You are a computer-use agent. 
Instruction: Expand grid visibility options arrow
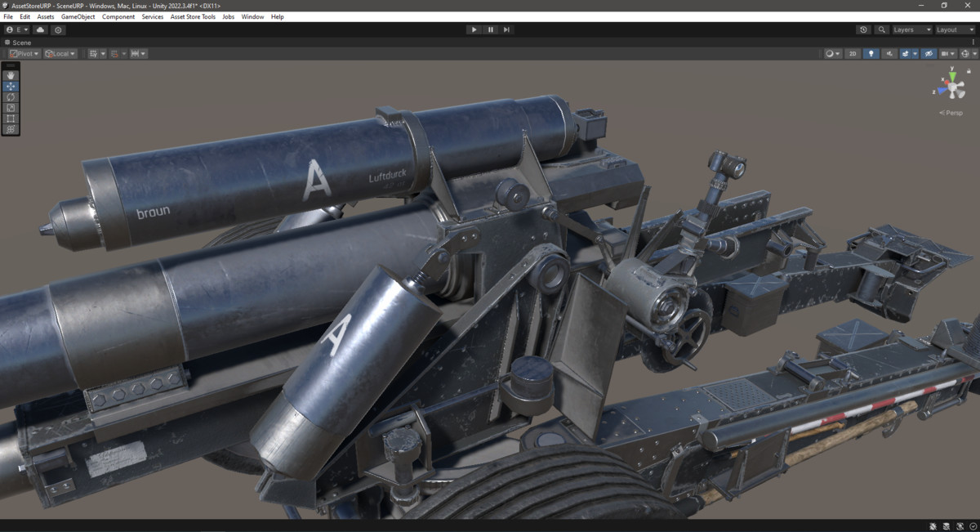click(x=103, y=54)
